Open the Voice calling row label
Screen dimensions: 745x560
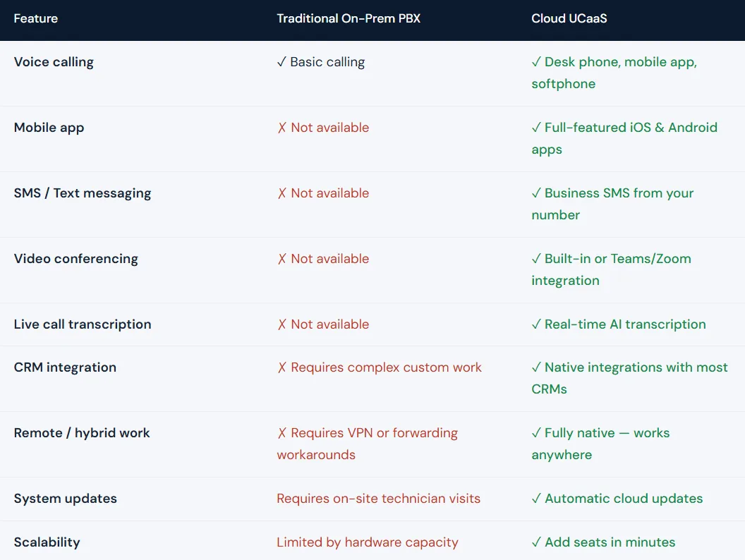(x=54, y=62)
